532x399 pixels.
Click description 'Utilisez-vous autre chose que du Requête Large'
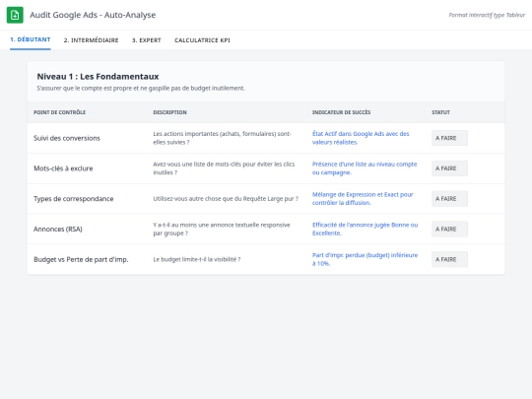(226, 199)
